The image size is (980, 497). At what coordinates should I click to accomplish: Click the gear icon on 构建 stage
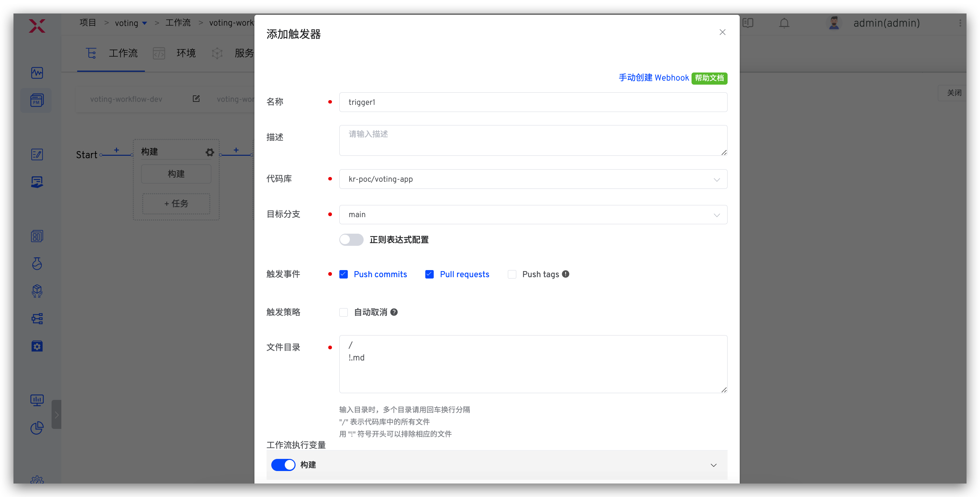(210, 152)
